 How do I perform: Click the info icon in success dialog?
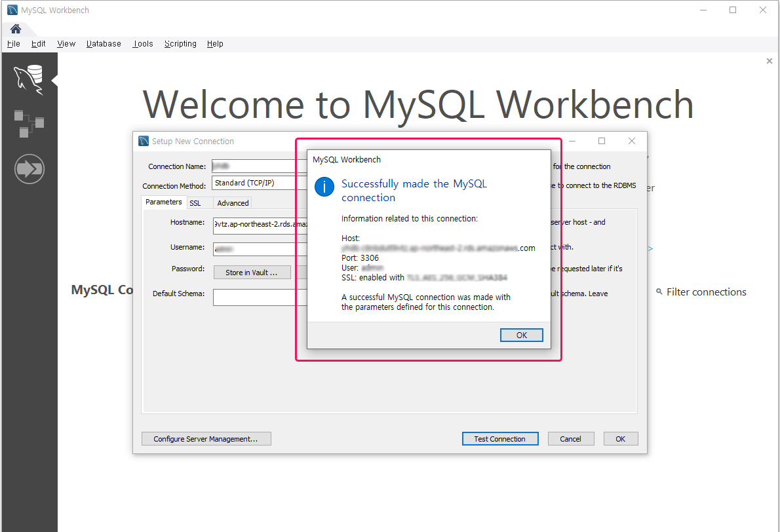324,187
